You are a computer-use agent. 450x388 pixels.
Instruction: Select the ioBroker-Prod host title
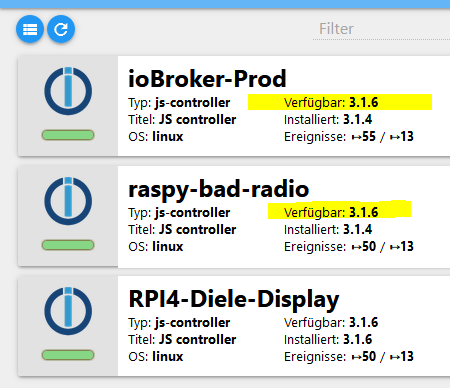point(207,79)
